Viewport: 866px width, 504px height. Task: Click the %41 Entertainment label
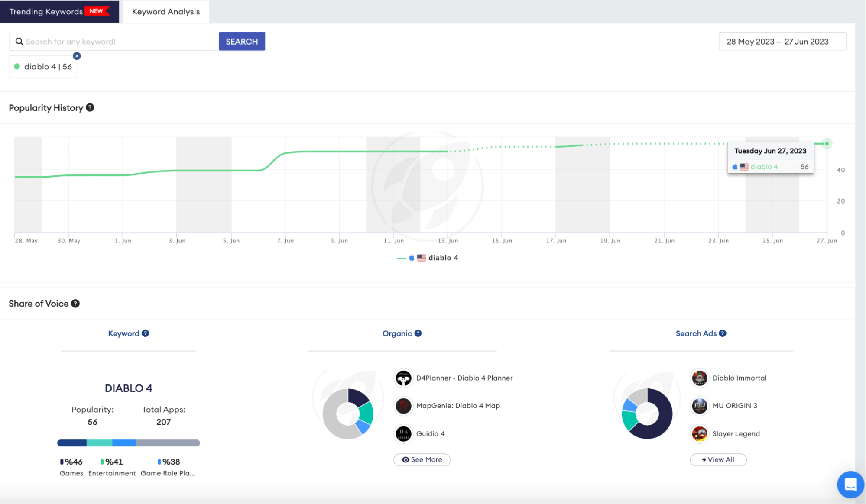[112, 467]
